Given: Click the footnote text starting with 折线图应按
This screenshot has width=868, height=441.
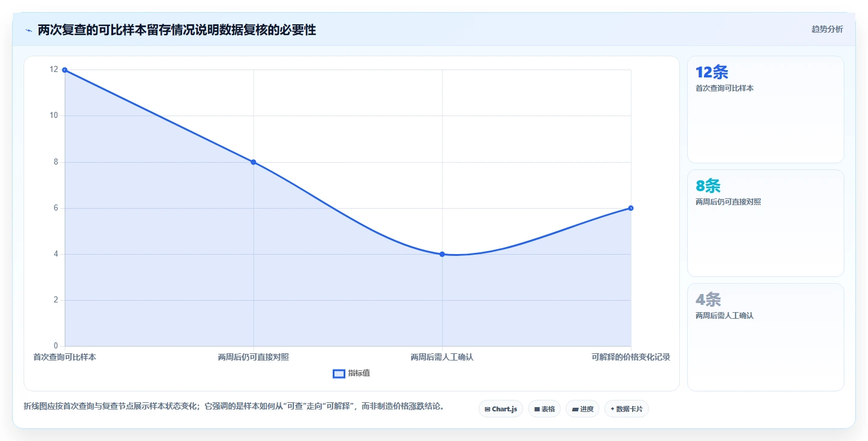Looking at the screenshot, I should [x=235, y=407].
